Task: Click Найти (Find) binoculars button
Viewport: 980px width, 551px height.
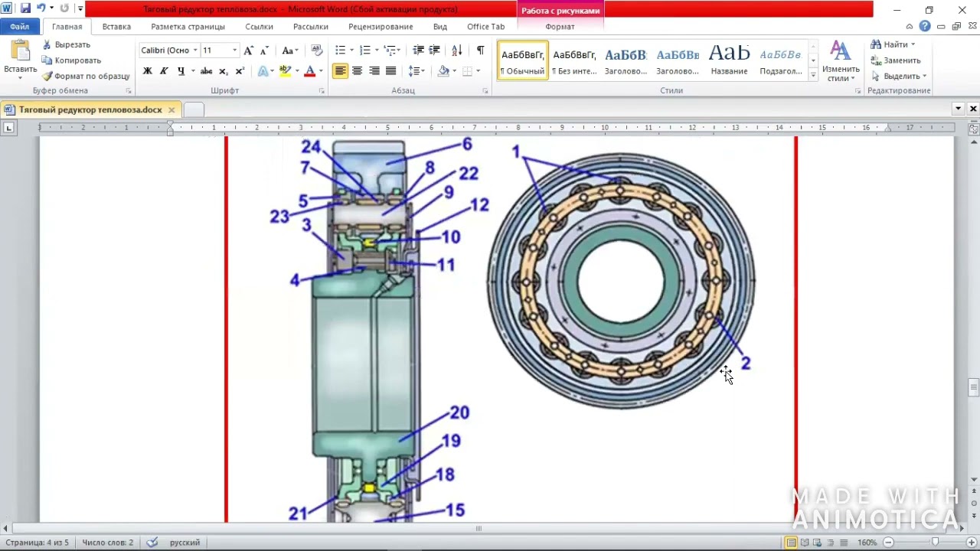Action: [893, 45]
